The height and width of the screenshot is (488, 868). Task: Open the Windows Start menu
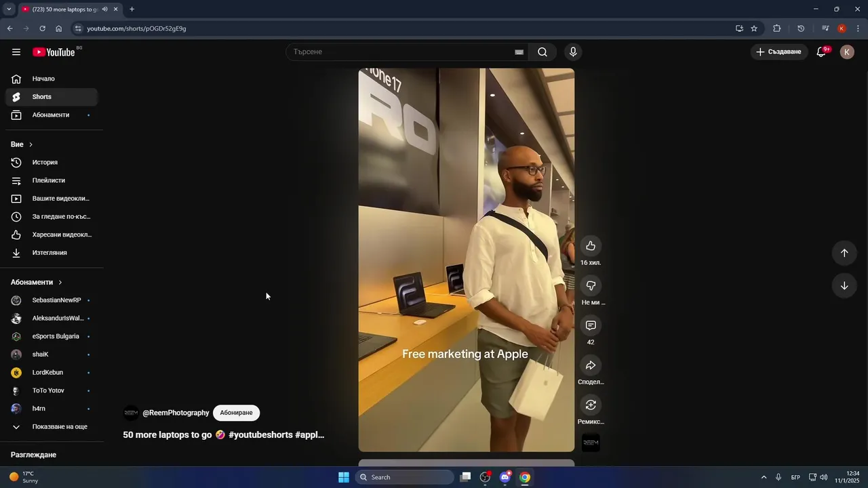(x=344, y=477)
